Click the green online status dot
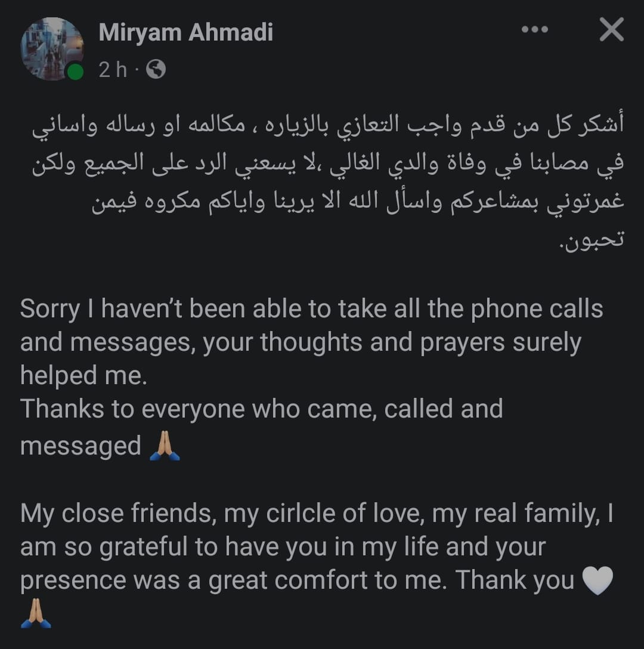The image size is (644, 649). pyautogui.click(x=75, y=72)
